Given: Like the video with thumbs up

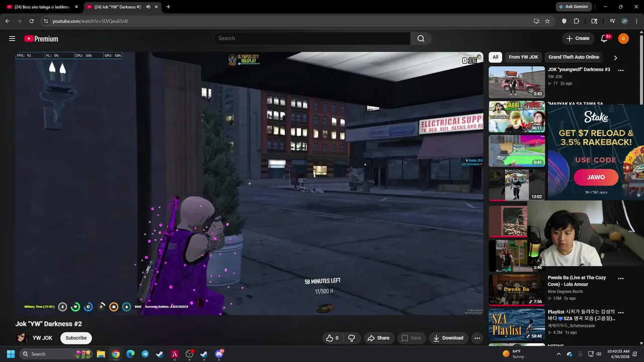Looking at the screenshot, I should tap(332, 338).
